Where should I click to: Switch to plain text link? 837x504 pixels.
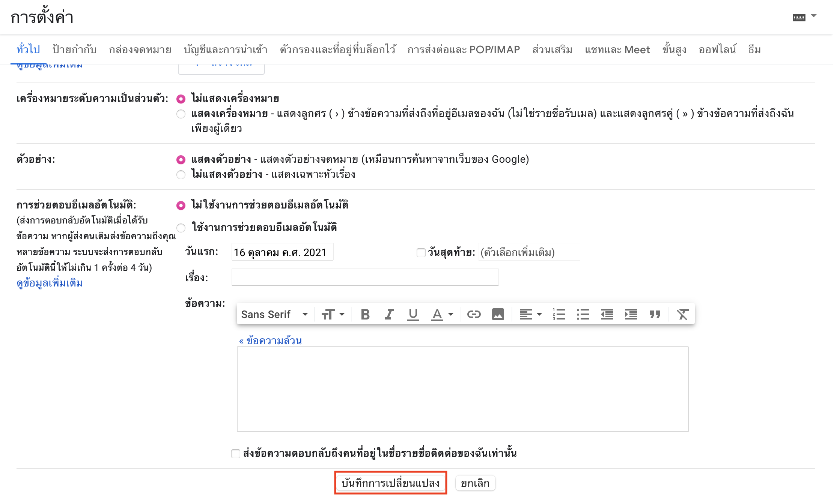coord(270,340)
